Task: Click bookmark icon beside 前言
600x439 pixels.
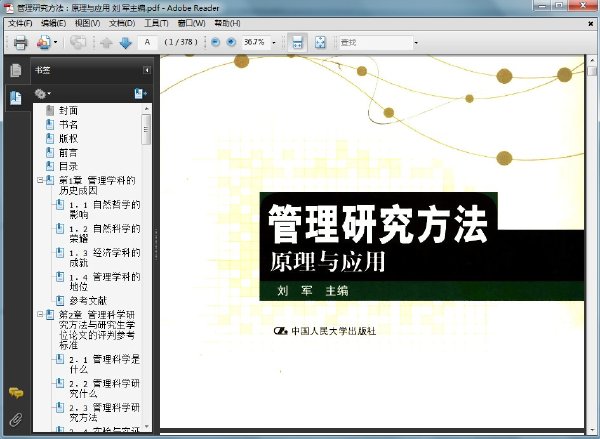Action: click(x=50, y=152)
